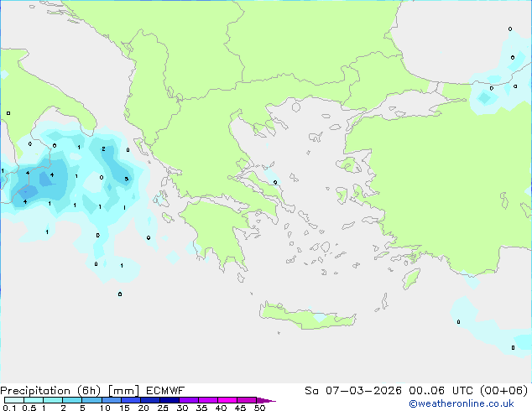The height and width of the screenshot is (411, 532).
Task: Select the 35–40 mm violet legend box
Action: 207,400
